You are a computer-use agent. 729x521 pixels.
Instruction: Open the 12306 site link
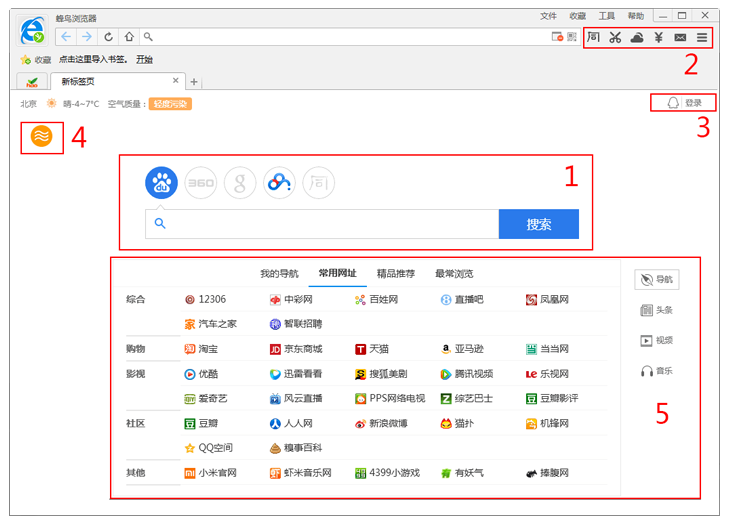[205, 299]
